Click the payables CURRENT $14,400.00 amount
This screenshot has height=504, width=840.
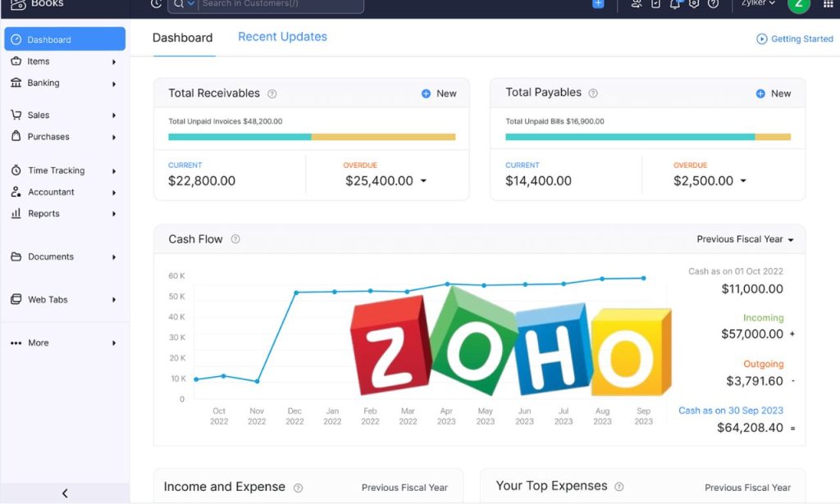coord(538,181)
